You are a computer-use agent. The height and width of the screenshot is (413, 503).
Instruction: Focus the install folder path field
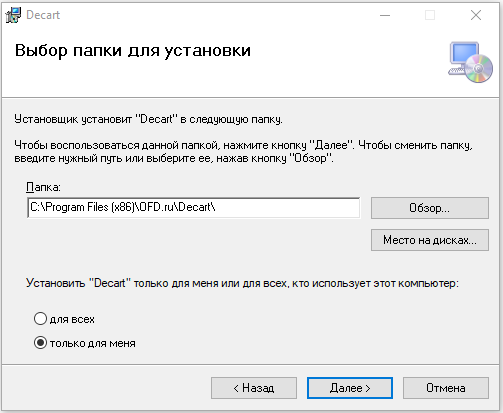(x=194, y=207)
